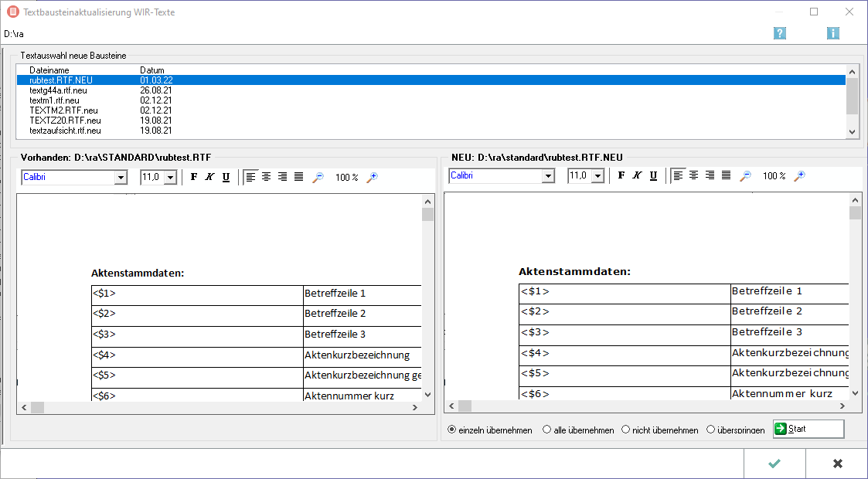Align right in Vorhanden toolbar

[282, 177]
